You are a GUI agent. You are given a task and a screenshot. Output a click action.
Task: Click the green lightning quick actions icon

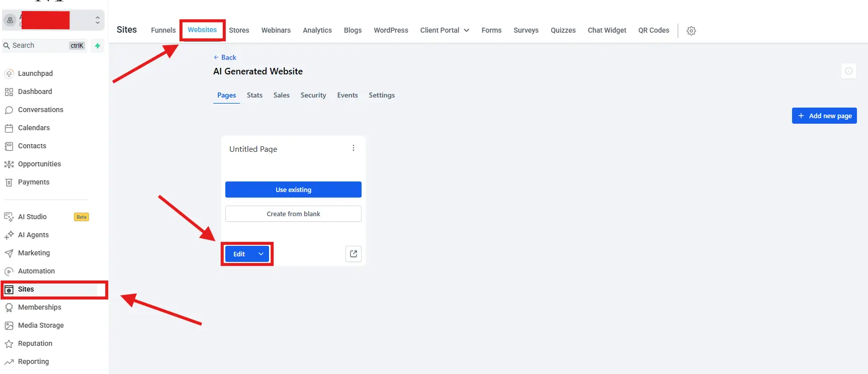[x=98, y=46]
